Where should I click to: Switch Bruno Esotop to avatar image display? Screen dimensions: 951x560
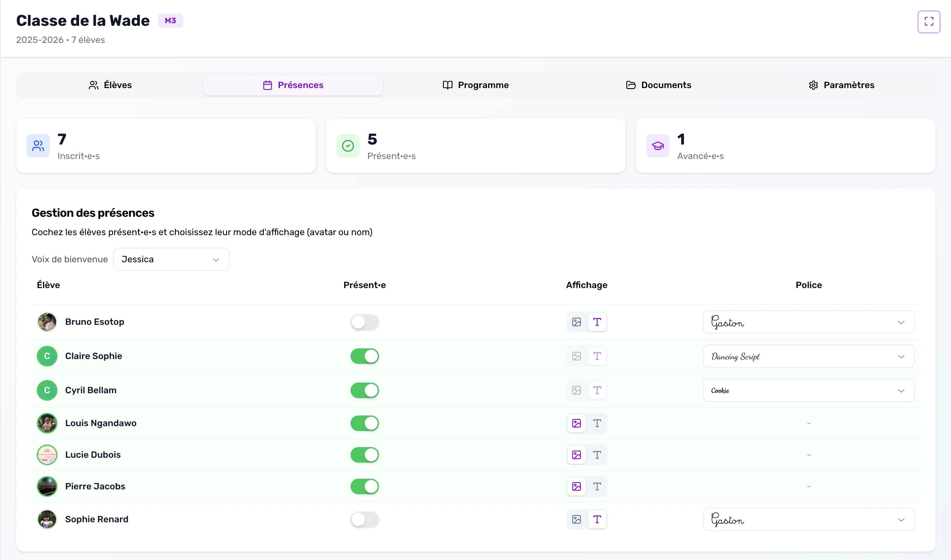pos(576,322)
